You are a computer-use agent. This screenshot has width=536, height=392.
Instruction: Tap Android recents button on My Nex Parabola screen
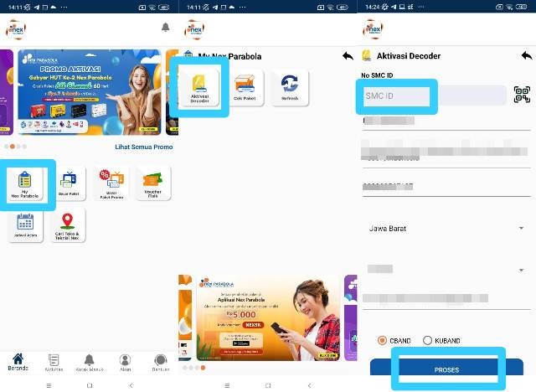click(227, 385)
